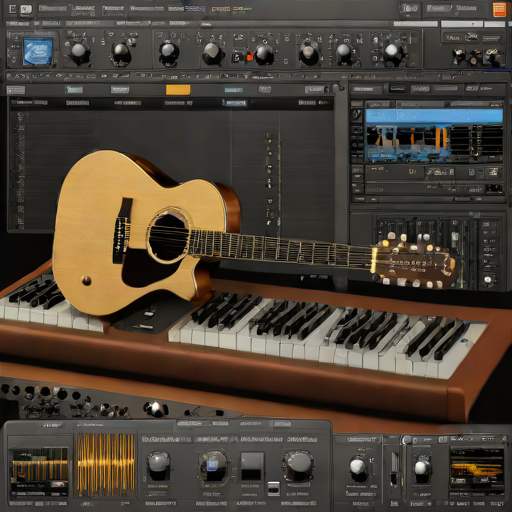Click the blue header bar of the right preview panel
512x512 pixels.
[434, 116]
